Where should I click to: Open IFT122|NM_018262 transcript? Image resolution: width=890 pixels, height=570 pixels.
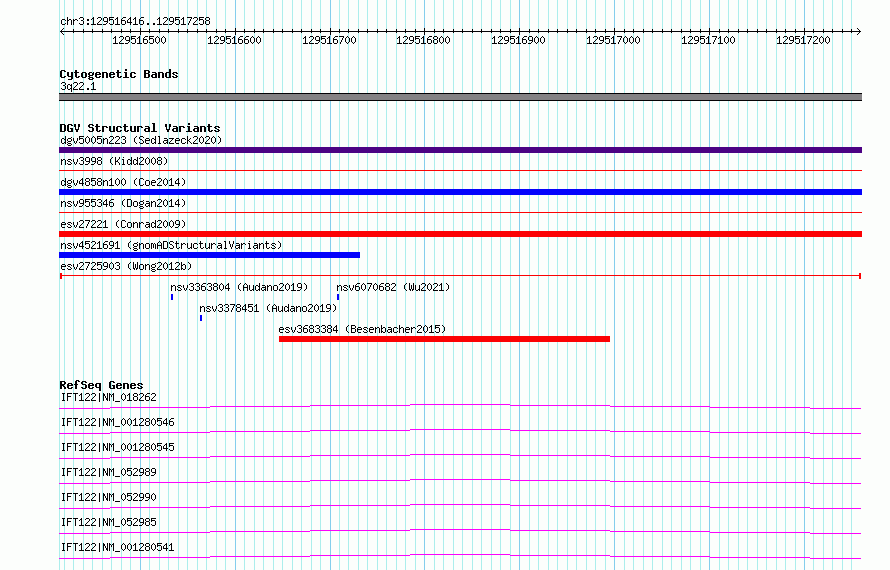pyautogui.click(x=108, y=397)
